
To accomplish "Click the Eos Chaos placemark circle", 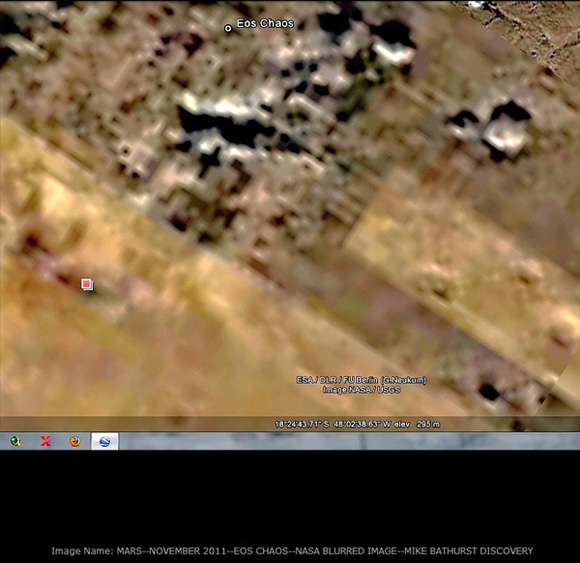I will click(228, 28).
